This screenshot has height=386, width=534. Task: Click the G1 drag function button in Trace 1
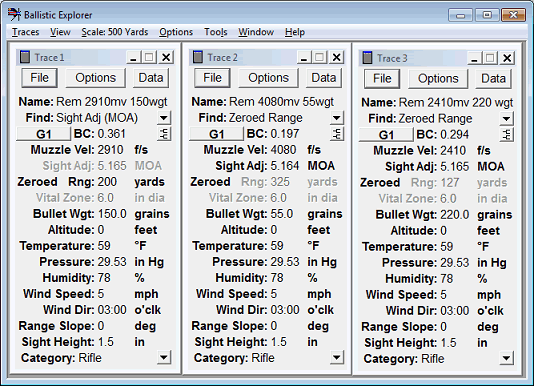pyautogui.click(x=44, y=134)
